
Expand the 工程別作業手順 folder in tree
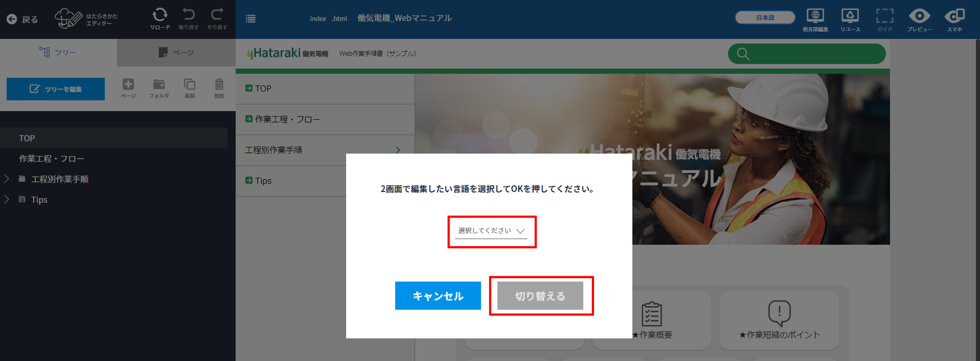pos(7,178)
